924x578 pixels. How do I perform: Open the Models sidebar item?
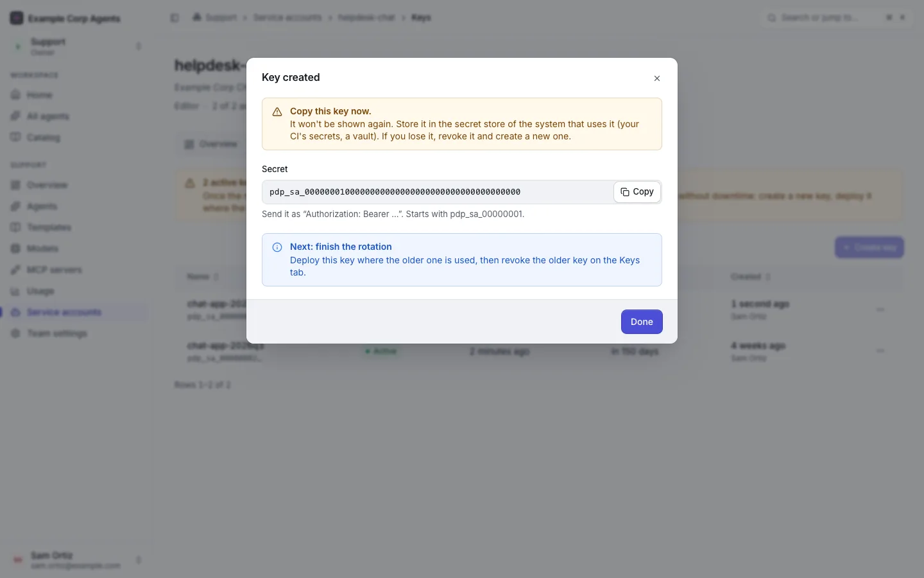(x=77, y=249)
